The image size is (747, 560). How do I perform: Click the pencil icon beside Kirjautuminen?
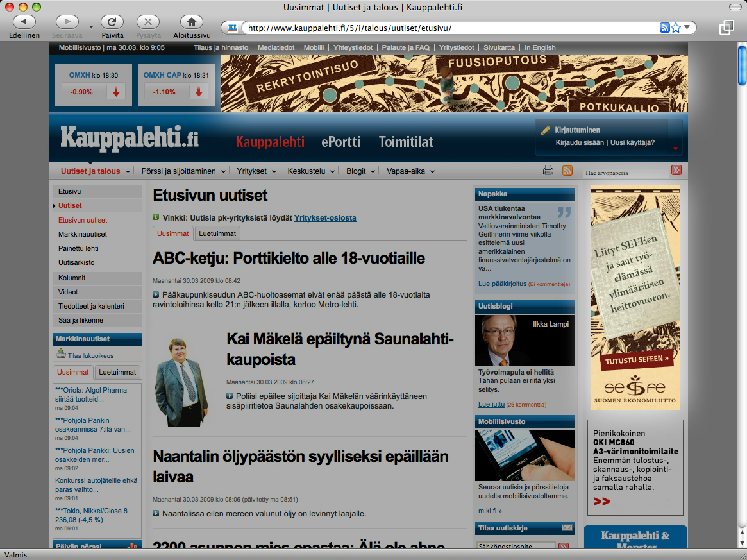546,130
